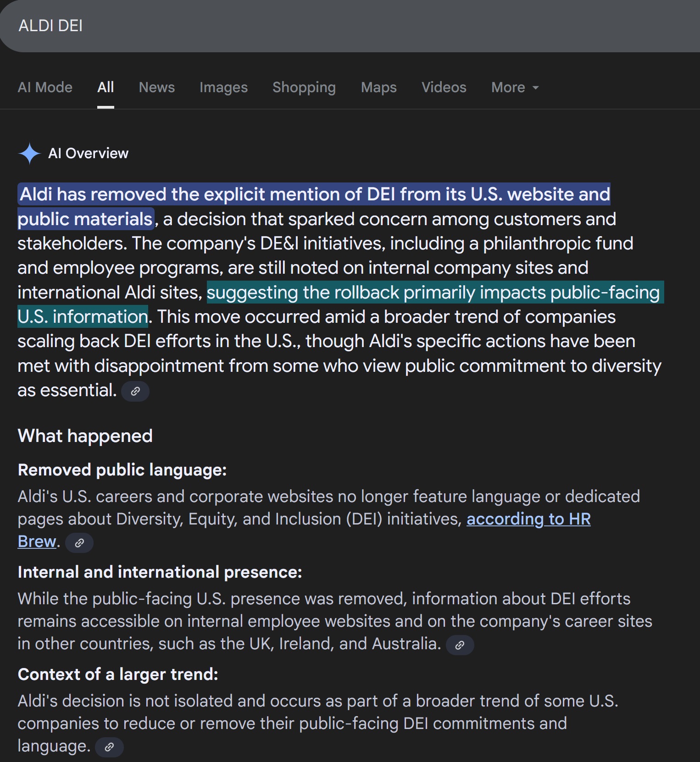Click 'Internal and international presence:' subheading
Screen dimensions: 700x762
(160, 572)
